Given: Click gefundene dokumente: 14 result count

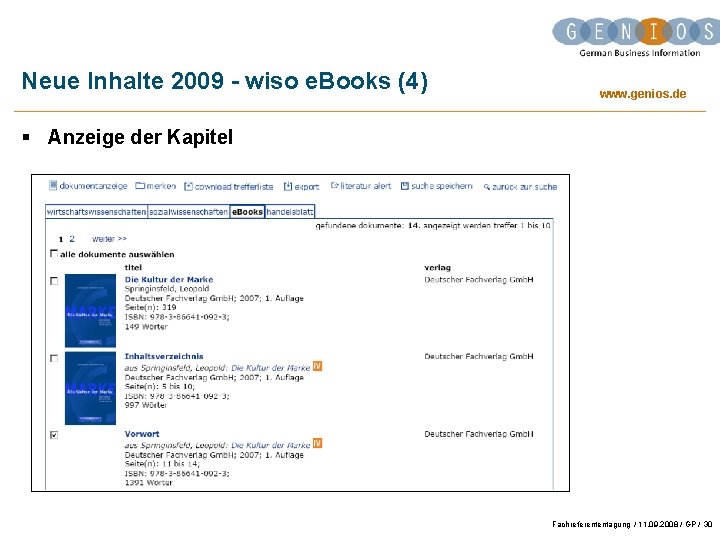Looking at the screenshot, I should tap(368, 225).
